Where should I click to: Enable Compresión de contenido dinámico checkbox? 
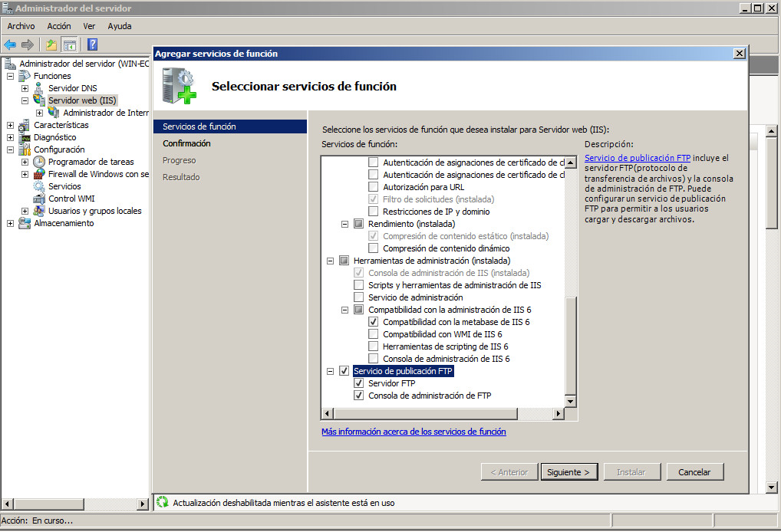coord(374,248)
